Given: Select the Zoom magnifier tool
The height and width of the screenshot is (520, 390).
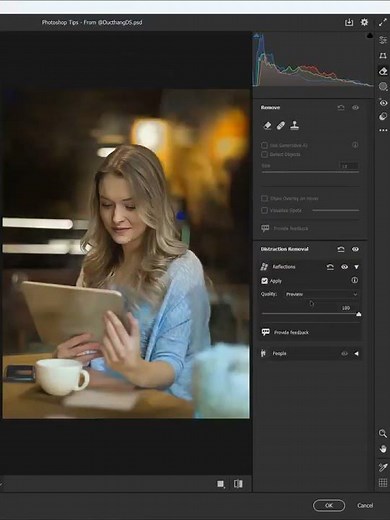Looking at the screenshot, I should (x=383, y=433).
